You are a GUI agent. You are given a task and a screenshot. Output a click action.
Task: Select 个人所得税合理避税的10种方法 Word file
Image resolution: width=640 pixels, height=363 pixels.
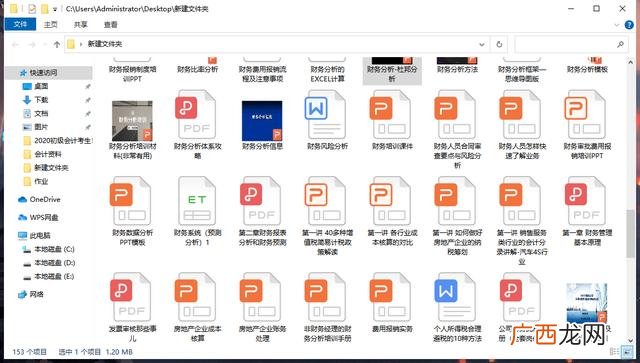[457, 307]
